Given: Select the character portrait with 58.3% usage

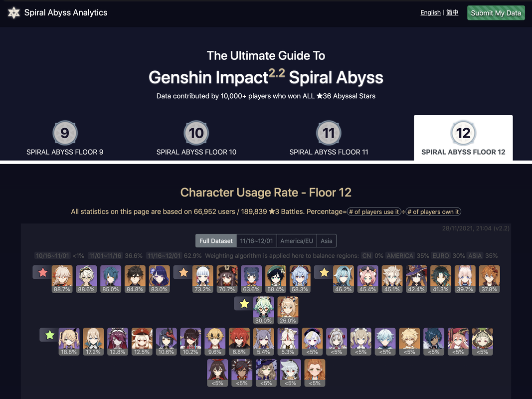Looking at the screenshot, I should [x=300, y=279].
